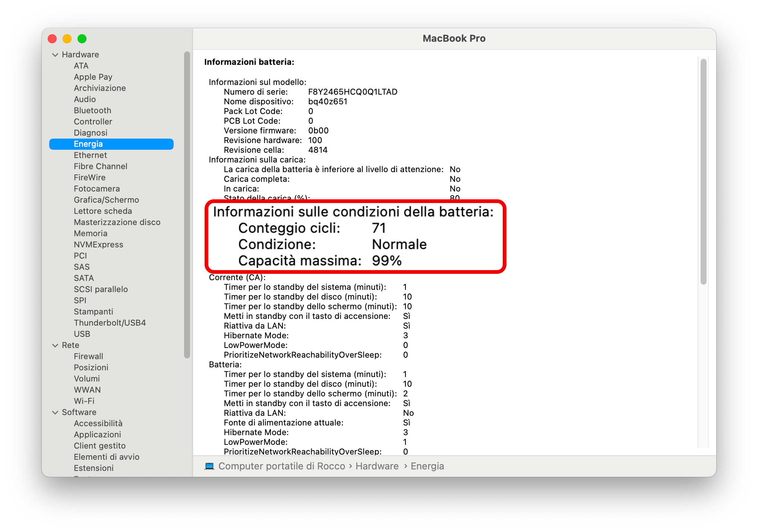Select Masterizzazione disco in the sidebar
The width and height of the screenshot is (758, 532).
point(117,222)
